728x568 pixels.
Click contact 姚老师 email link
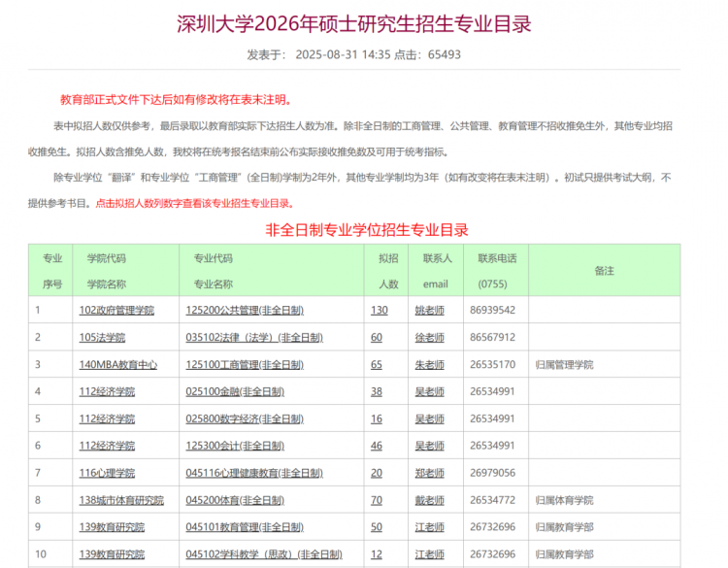click(x=429, y=311)
